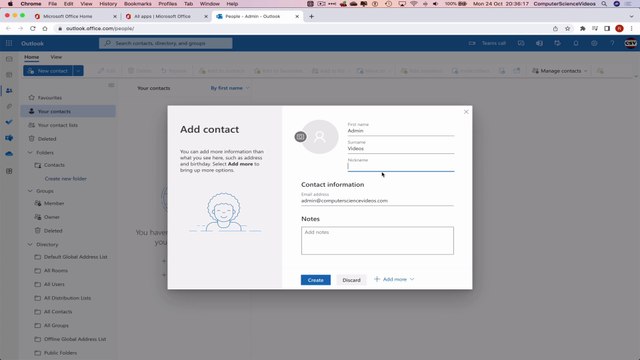
Task: Discard the new contact
Action: click(351, 280)
